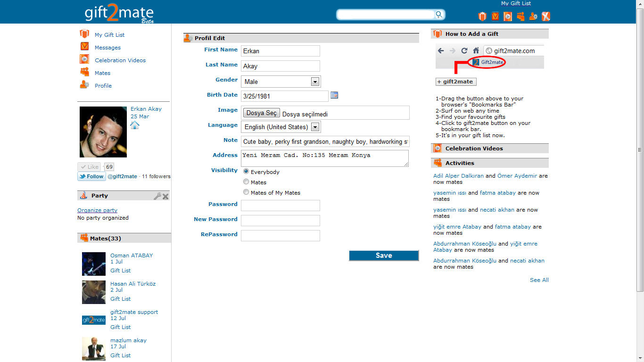Click into the Note text field

(325, 141)
